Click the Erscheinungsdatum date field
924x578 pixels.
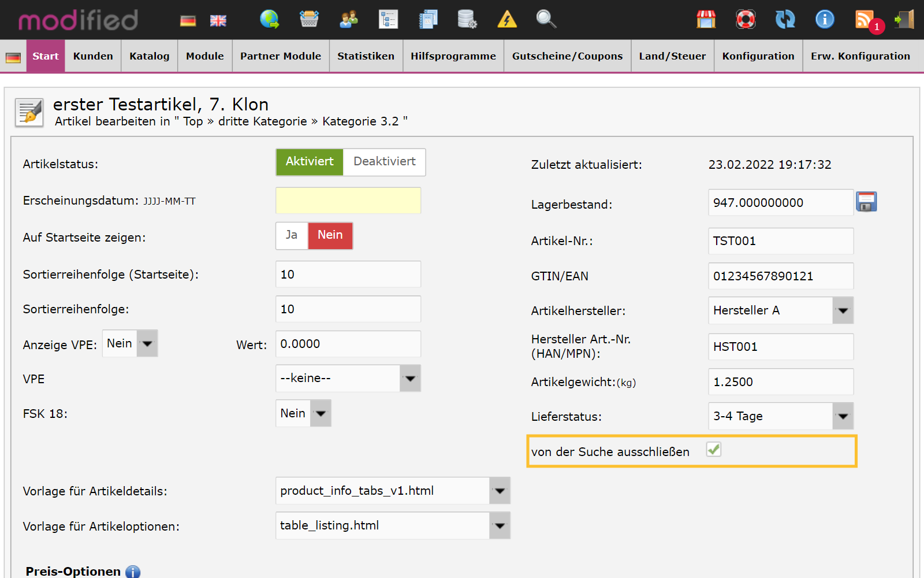(x=348, y=201)
